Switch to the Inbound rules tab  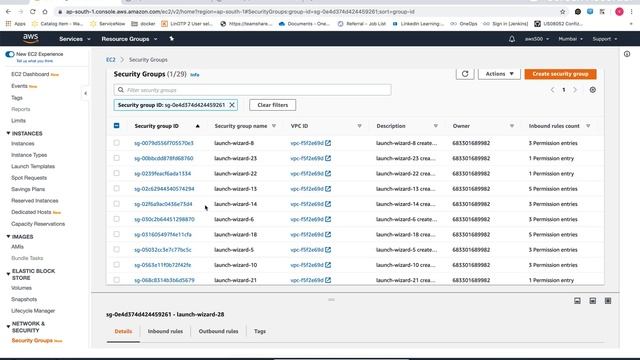point(165,331)
